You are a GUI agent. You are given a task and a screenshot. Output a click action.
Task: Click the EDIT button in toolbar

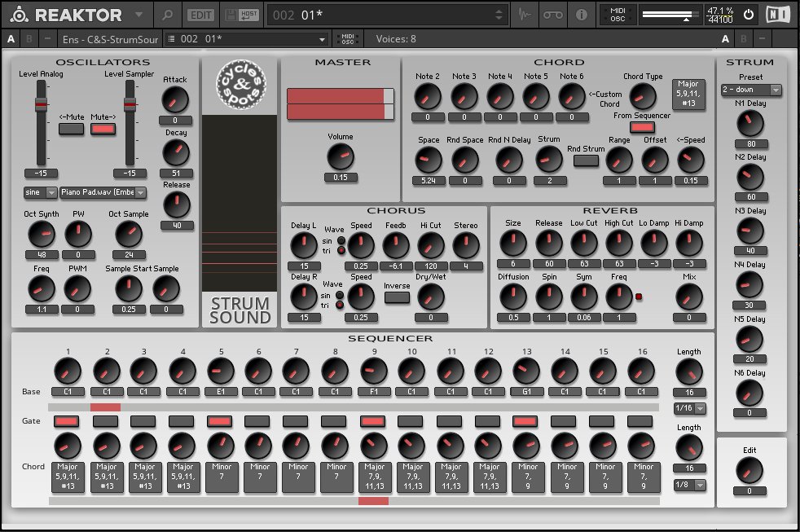pyautogui.click(x=199, y=15)
